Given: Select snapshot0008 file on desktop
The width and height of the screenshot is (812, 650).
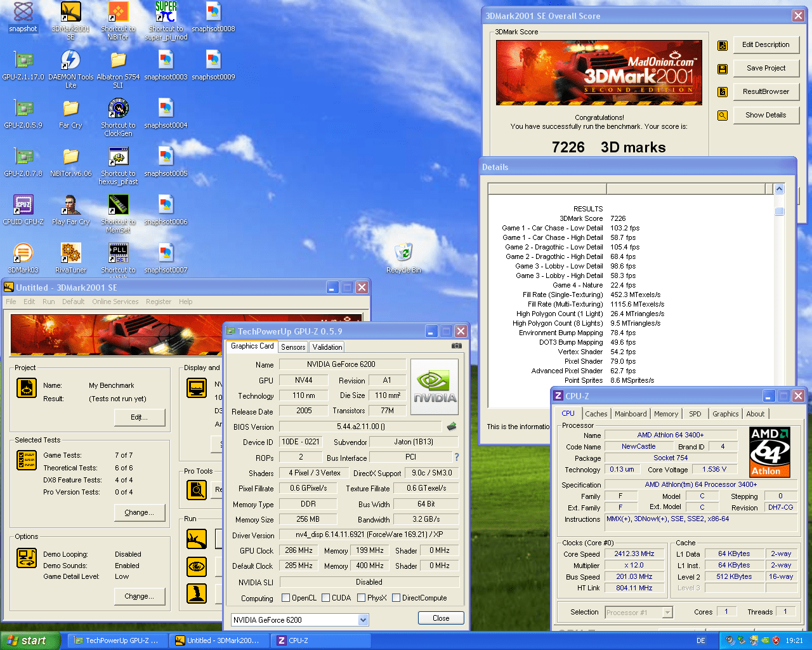Looking at the screenshot, I should click(x=214, y=17).
